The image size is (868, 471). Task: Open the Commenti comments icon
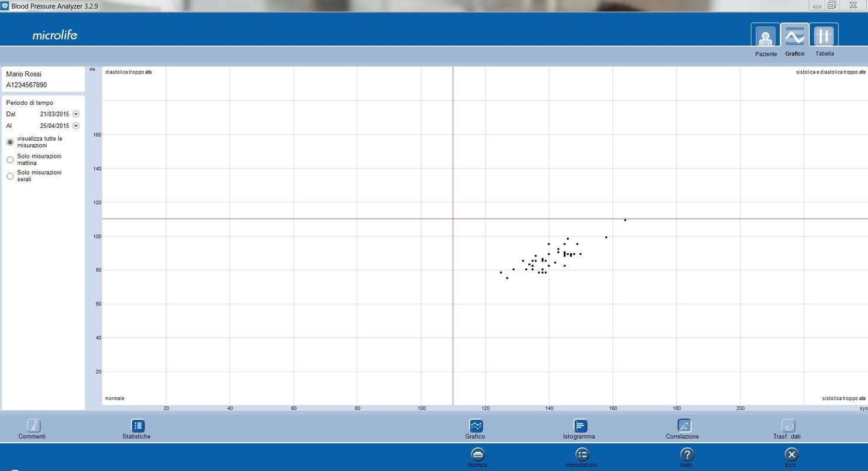point(34,426)
